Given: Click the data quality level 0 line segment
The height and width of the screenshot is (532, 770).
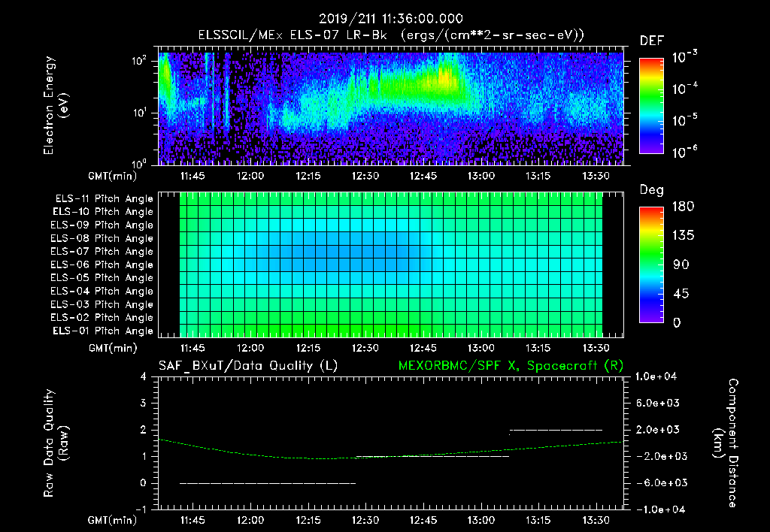Looking at the screenshot, I should 267,483.
